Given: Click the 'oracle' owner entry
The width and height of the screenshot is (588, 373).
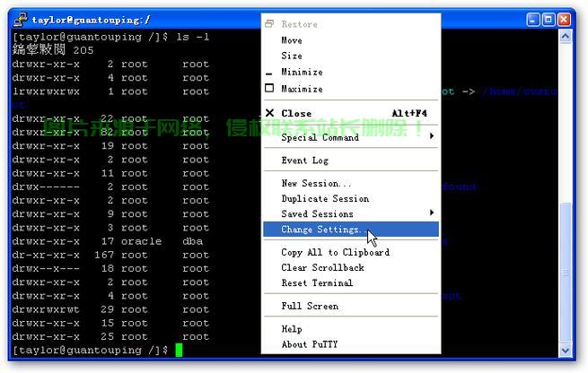Looking at the screenshot, I should click(x=141, y=241).
